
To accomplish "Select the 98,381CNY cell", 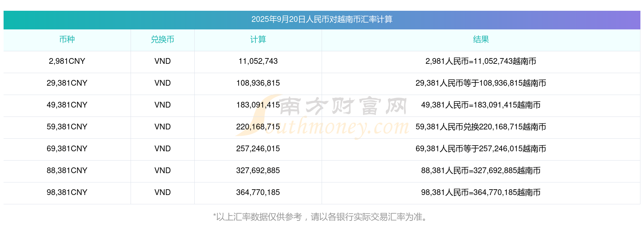I will coord(67,192).
